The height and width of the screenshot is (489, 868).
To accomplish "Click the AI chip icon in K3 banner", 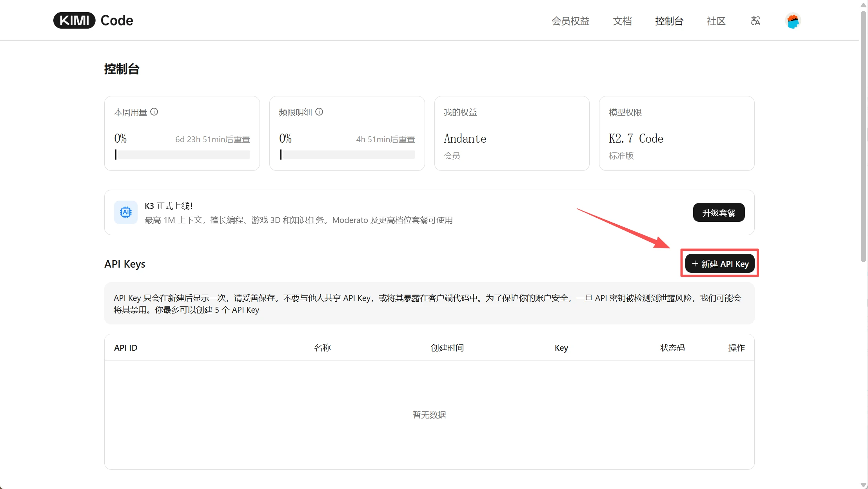I will 126,212.
